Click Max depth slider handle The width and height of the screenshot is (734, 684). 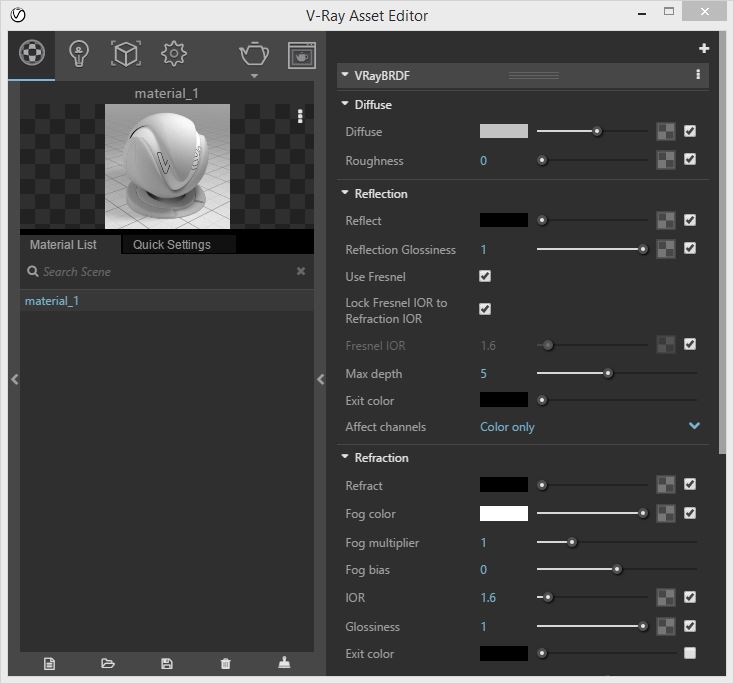(608, 373)
